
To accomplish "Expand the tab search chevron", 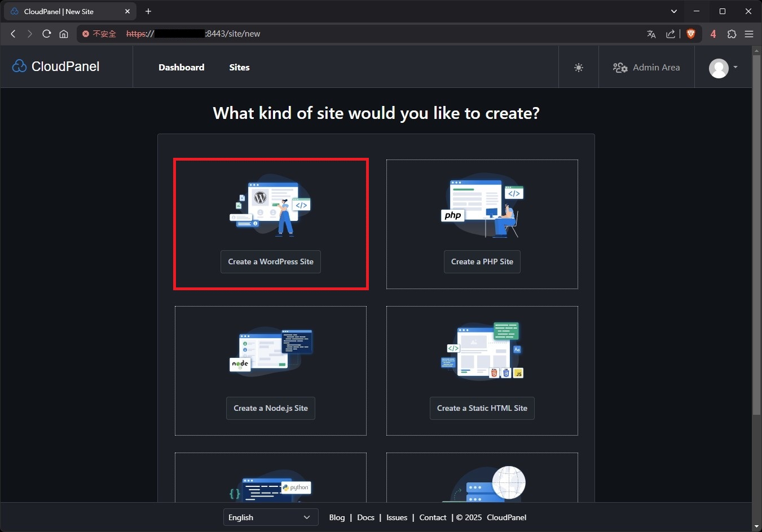I will (674, 11).
